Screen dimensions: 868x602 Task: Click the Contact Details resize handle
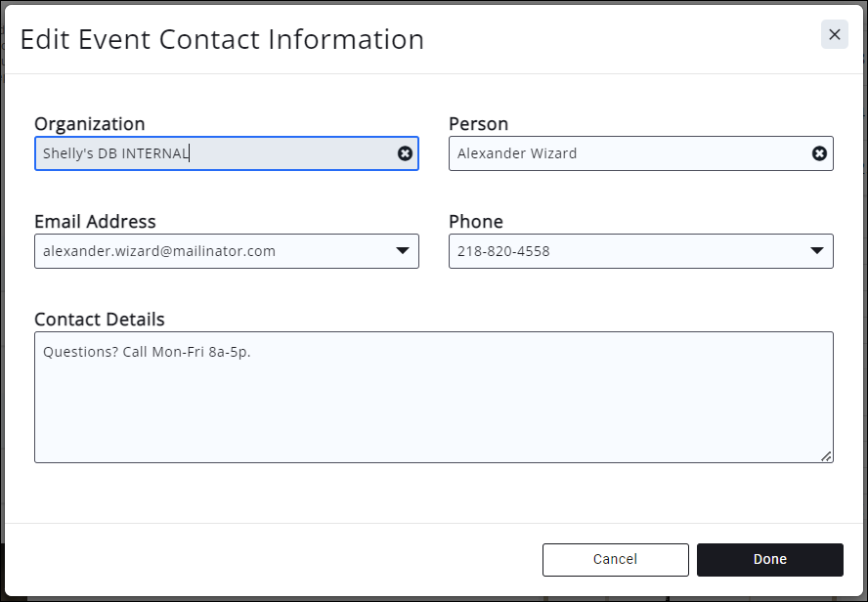(826, 455)
